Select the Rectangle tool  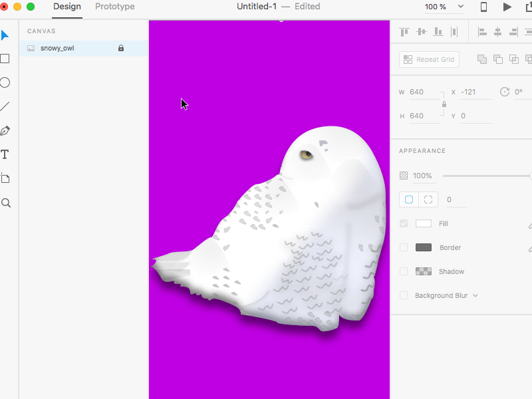[x=5, y=59]
